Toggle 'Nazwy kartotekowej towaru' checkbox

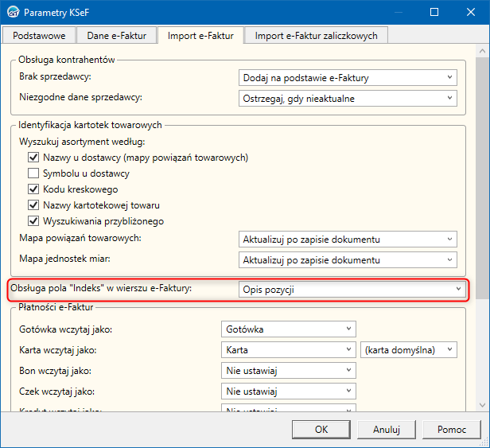click(x=33, y=205)
